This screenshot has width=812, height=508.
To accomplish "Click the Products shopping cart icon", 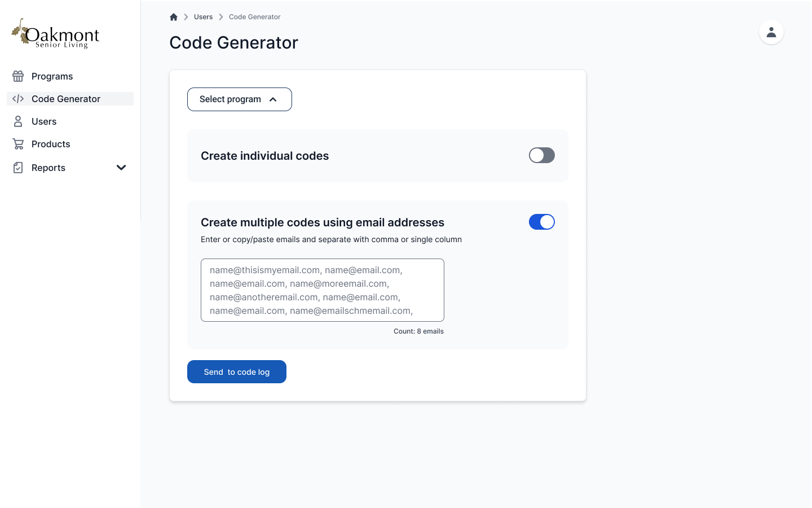I will pos(18,144).
